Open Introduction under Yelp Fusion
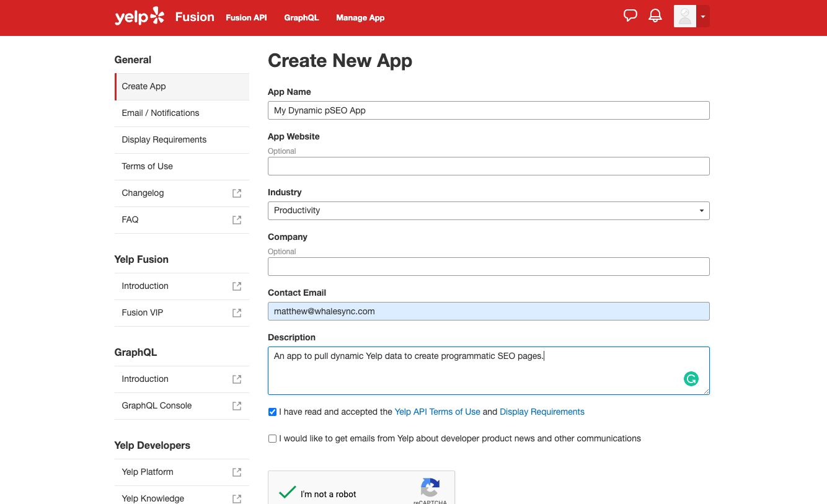The height and width of the screenshot is (504, 827). [x=182, y=286]
